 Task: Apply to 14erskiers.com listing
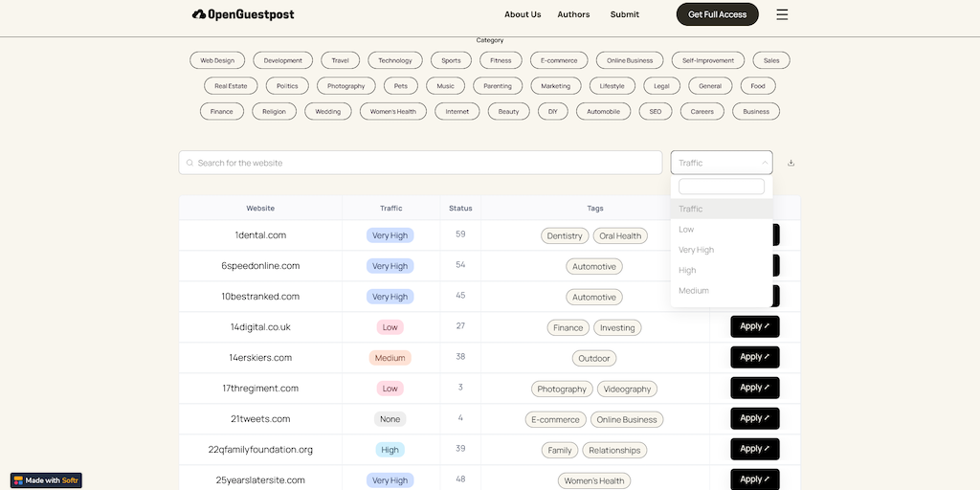click(x=754, y=357)
